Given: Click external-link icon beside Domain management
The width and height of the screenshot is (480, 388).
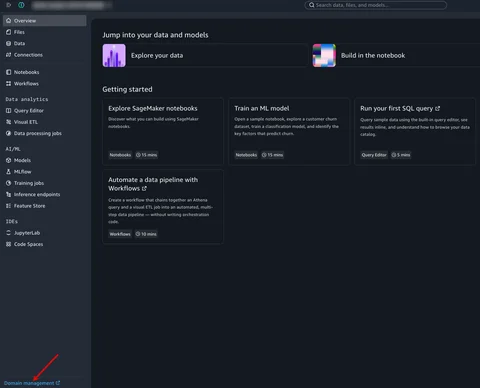Looking at the screenshot, I should (x=58, y=383).
